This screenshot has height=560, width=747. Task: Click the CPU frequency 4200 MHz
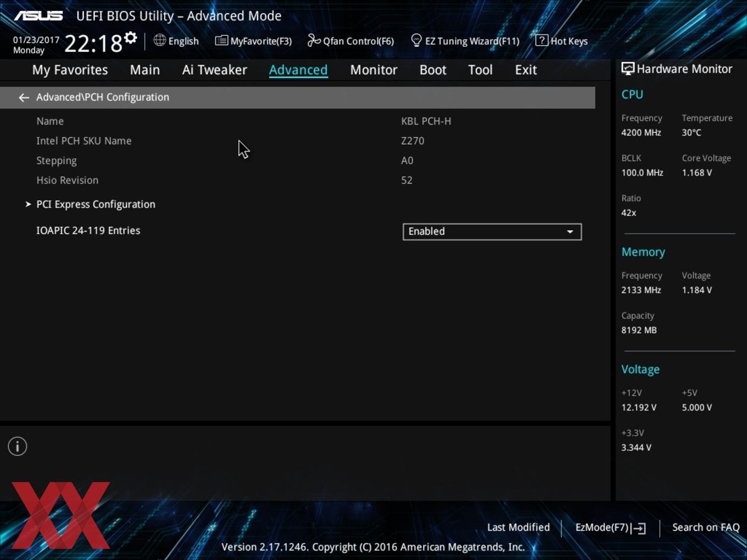(x=641, y=132)
